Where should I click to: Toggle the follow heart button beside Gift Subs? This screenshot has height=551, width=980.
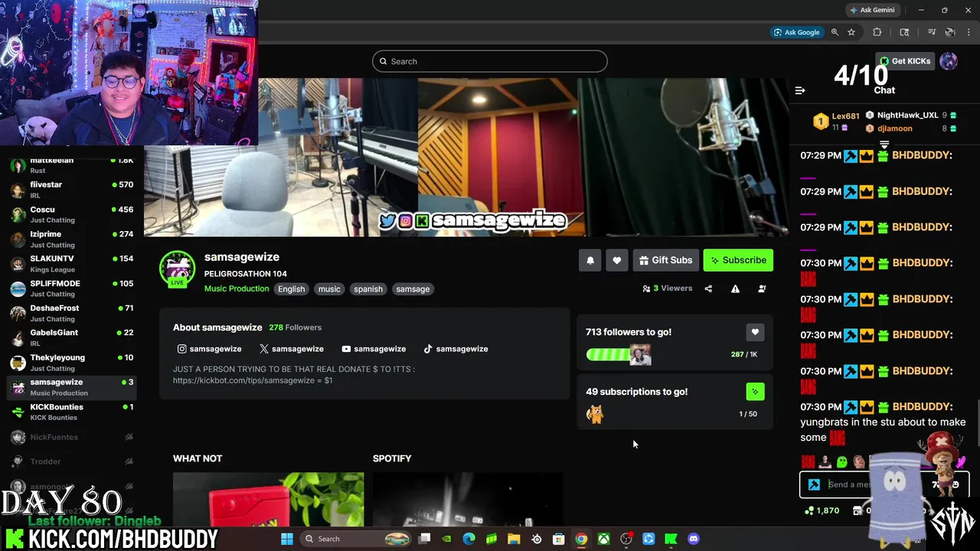pos(617,260)
